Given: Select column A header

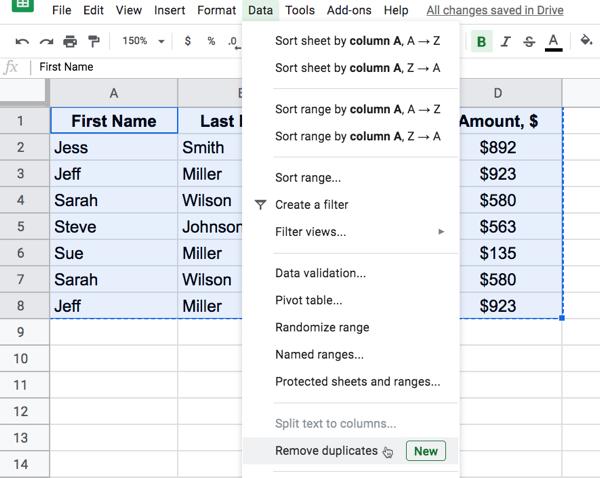Looking at the screenshot, I should pos(114,93).
